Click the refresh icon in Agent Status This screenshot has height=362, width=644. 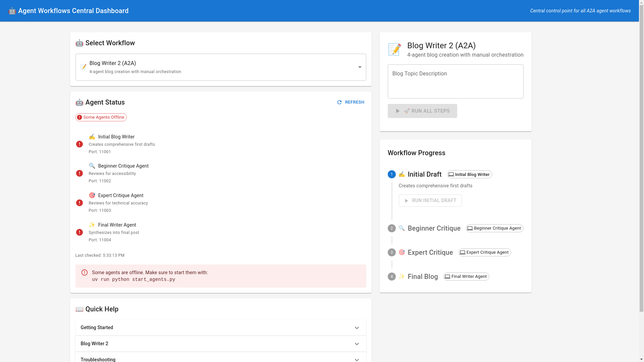pos(339,102)
